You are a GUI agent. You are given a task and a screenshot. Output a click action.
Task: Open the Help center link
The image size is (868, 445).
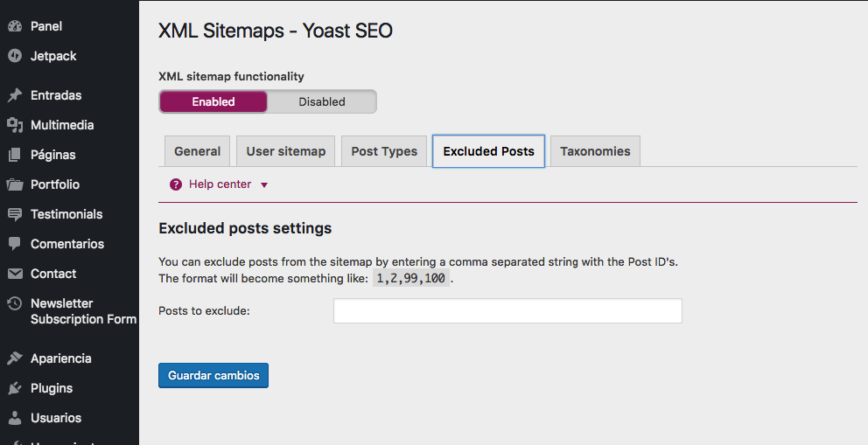(x=220, y=184)
